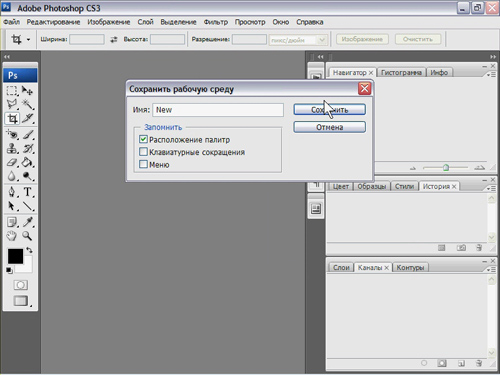Select the Eyedropper tool
Screen dimensions: 500x375
pyautogui.click(x=28, y=222)
